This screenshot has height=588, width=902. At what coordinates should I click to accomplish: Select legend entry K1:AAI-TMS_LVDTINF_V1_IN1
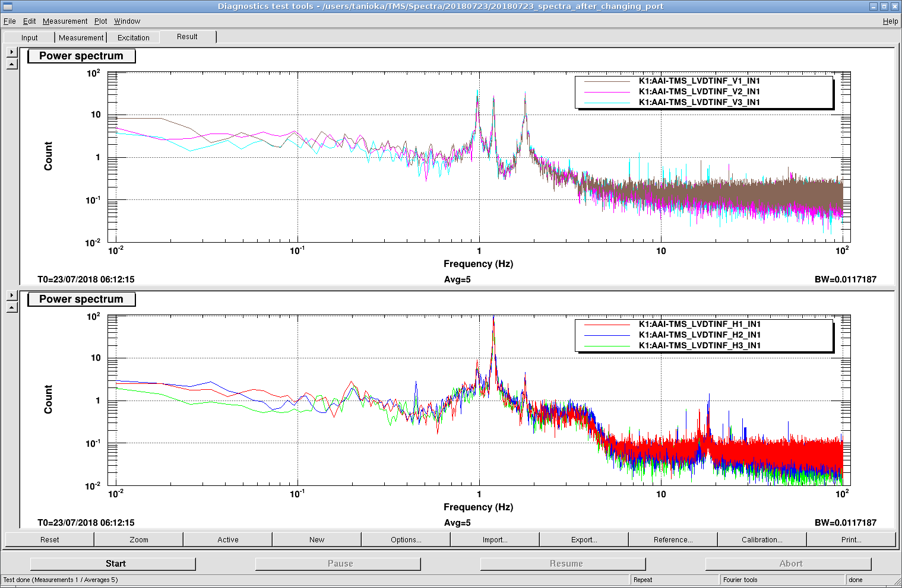click(700, 81)
